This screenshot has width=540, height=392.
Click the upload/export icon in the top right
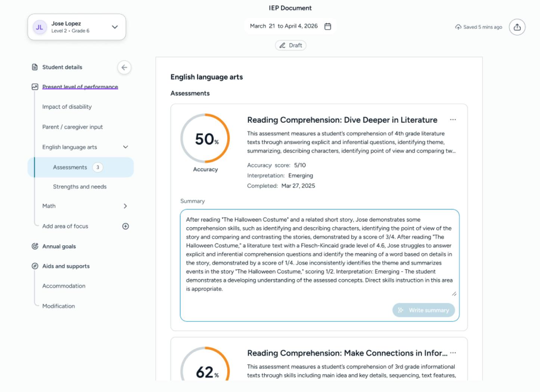(517, 27)
